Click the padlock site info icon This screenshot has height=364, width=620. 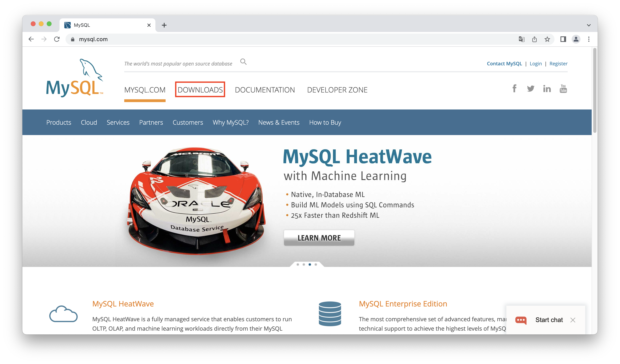(x=73, y=39)
